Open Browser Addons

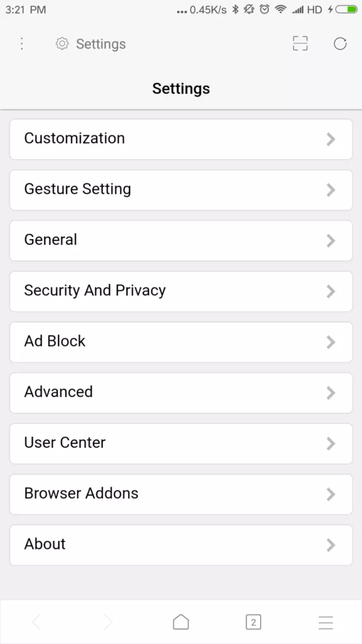[x=181, y=494]
